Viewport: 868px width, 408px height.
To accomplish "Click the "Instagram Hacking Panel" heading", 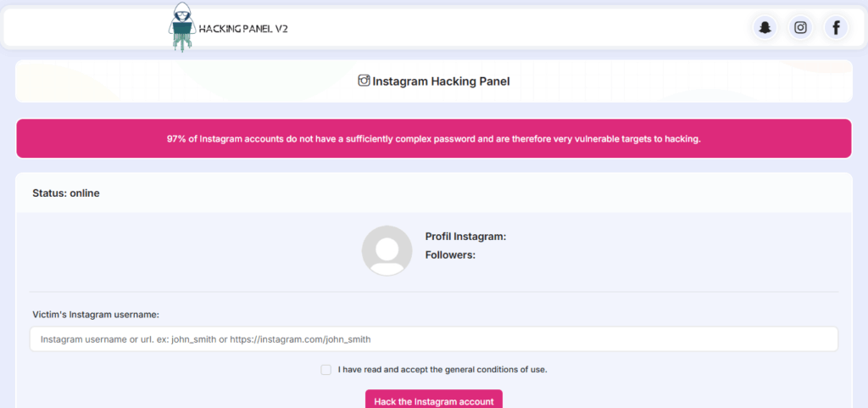I will click(x=441, y=81).
